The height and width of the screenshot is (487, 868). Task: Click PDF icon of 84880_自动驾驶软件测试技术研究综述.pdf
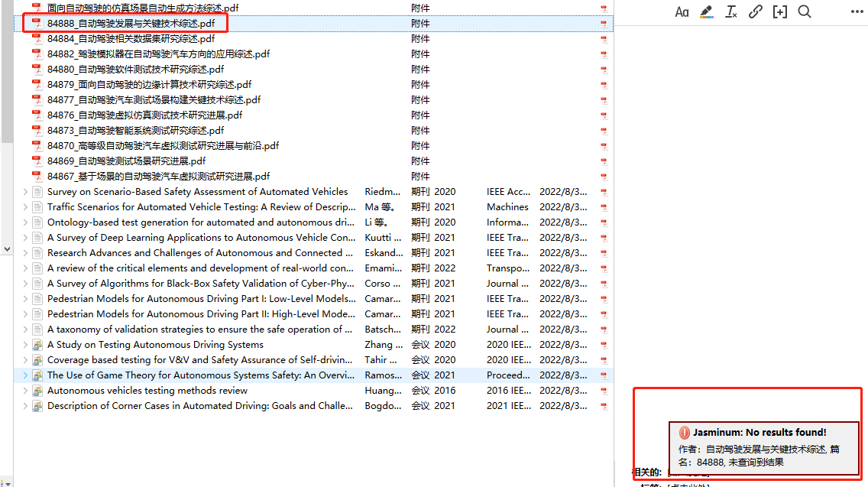pos(37,70)
